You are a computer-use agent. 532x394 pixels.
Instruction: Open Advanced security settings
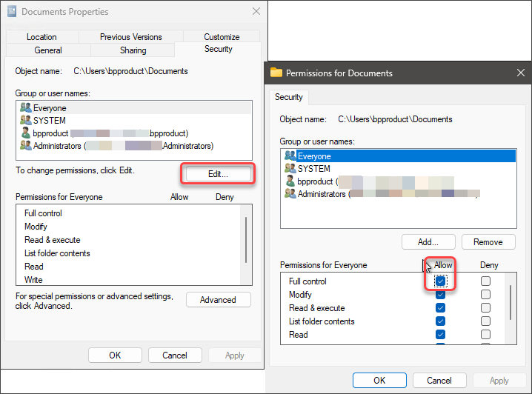coord(218,300)
